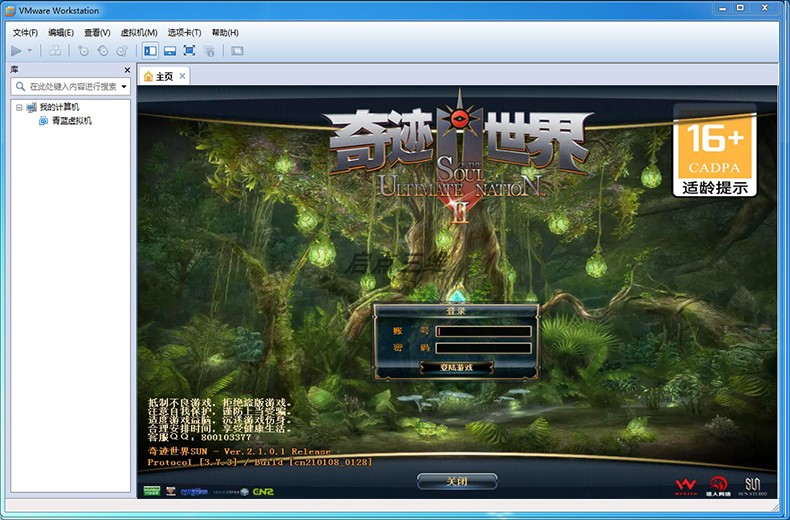Image resolution: width=790 pixels, height=520 pixels.
Task: Click the SUN Studio logo
Action: pos(753,486)
